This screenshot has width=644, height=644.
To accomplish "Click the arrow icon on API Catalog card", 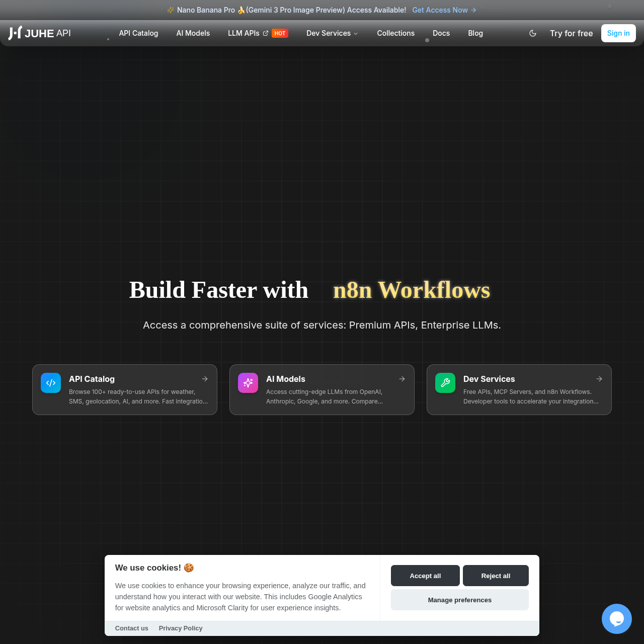I will pyautogui.click(x=205, y=379).
